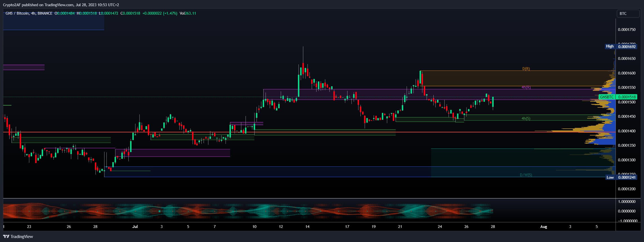This screenshot has width=644, height=242.
Task: Click the 10 date on the time axis
Action: point(255,227)
